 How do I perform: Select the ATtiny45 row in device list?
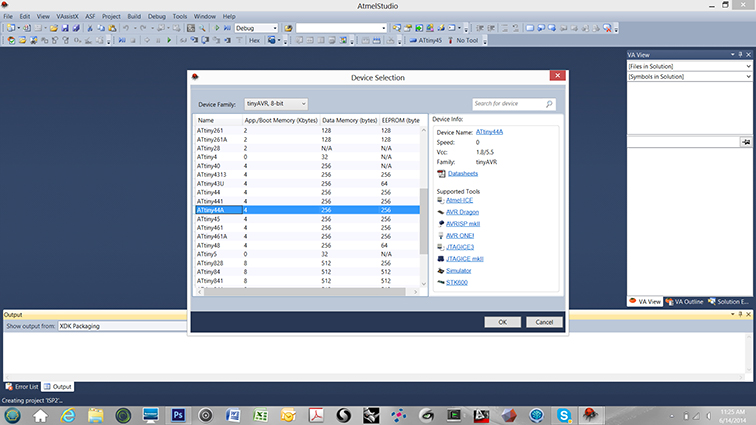pos(307,219)
